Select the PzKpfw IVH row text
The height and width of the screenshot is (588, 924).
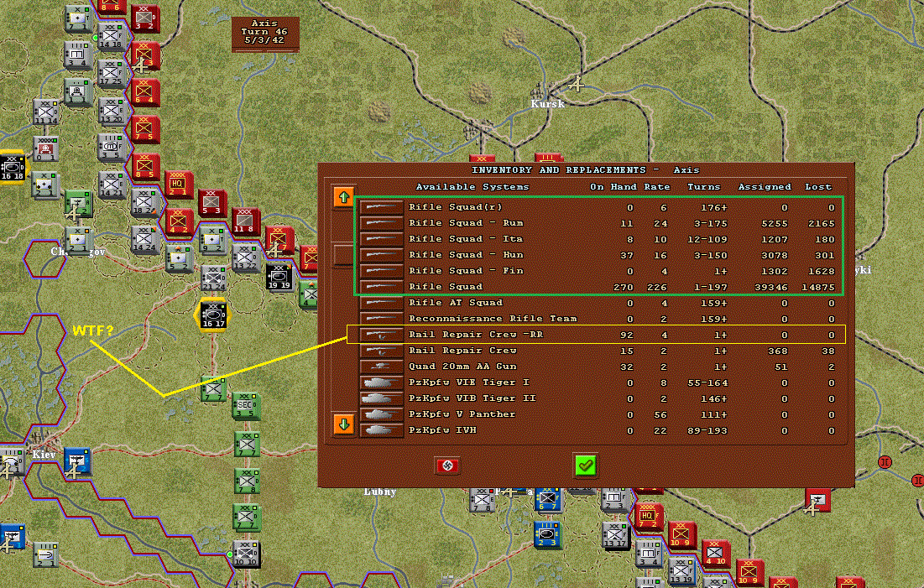pyautogui.click(x=442, y=430)
